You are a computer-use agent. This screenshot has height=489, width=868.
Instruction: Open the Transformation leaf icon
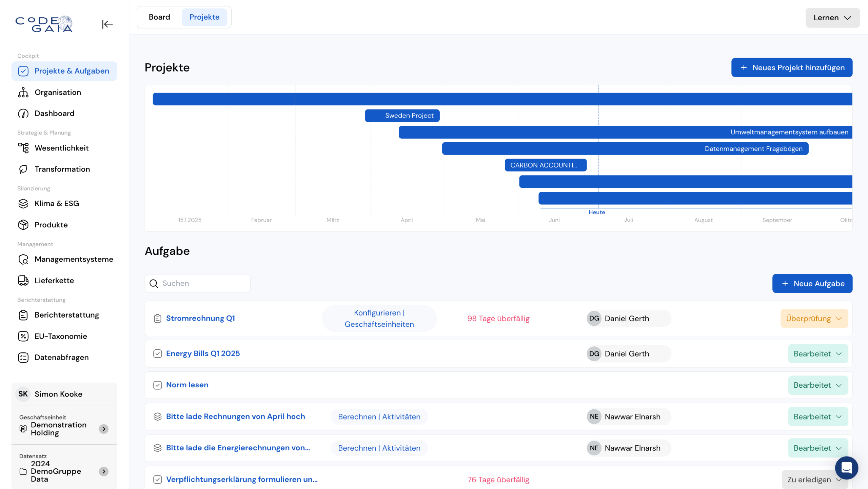point(23,169)
